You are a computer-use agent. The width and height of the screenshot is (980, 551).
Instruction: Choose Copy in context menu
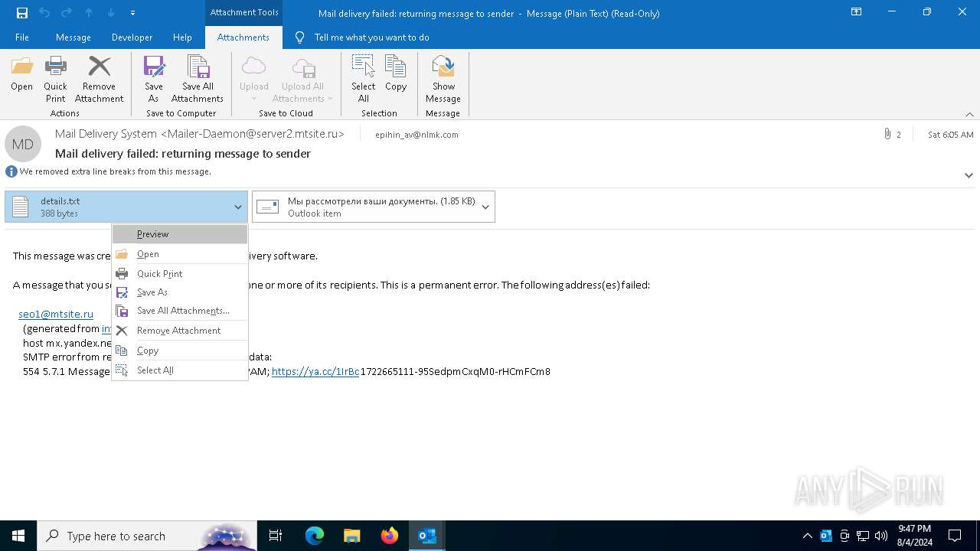tap(180, 350)
